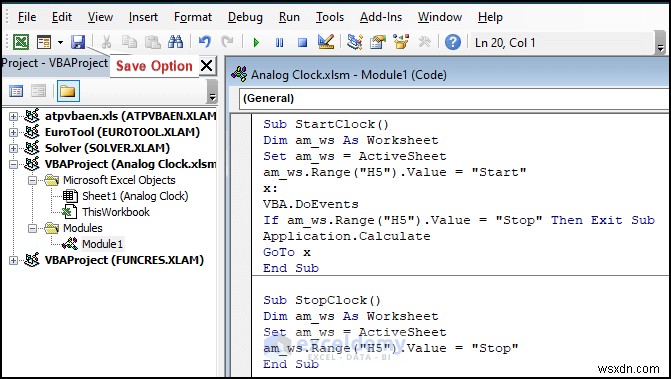This screenshot has height=379, width=671.
Task: Close the Project Explorer pane
Action: pos(207,66)
